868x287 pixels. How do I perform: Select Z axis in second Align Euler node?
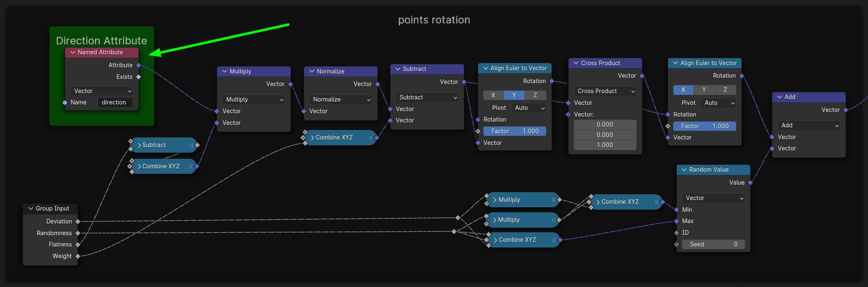(x=726, y=90)
